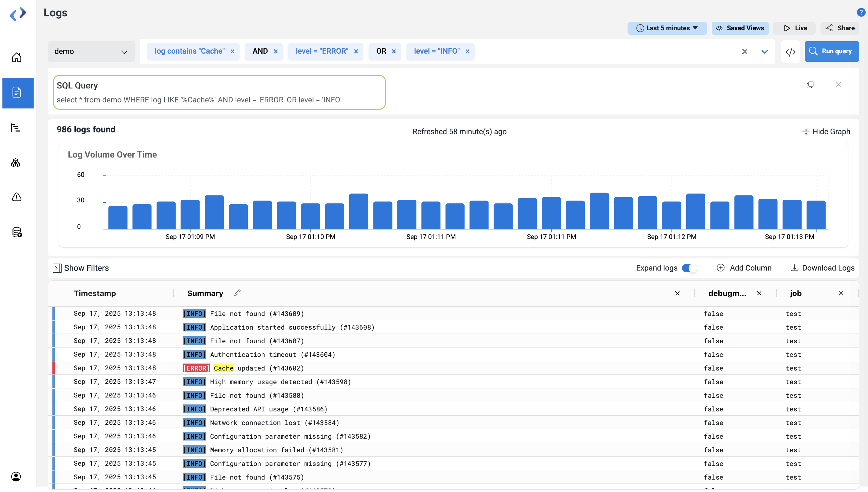Image resolution: width=868 pixels, height=492 pixels.
Task: Open the Ingestion database icon in sidebar
Action: 17,232
